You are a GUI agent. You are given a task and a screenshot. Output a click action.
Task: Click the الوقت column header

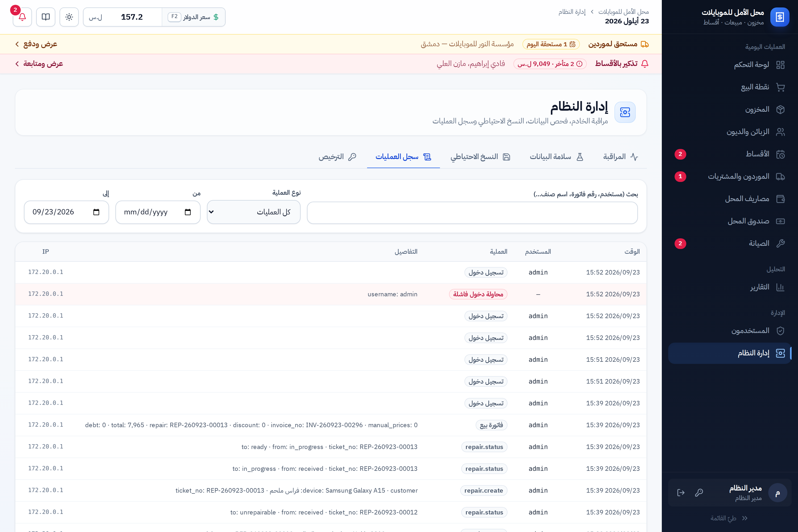tap(632, 251)
